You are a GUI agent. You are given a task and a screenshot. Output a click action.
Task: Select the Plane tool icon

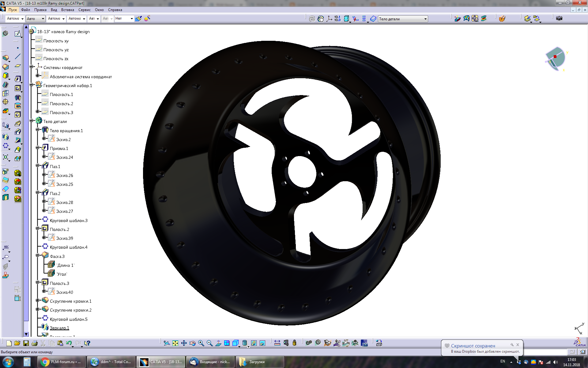point(18,66)
